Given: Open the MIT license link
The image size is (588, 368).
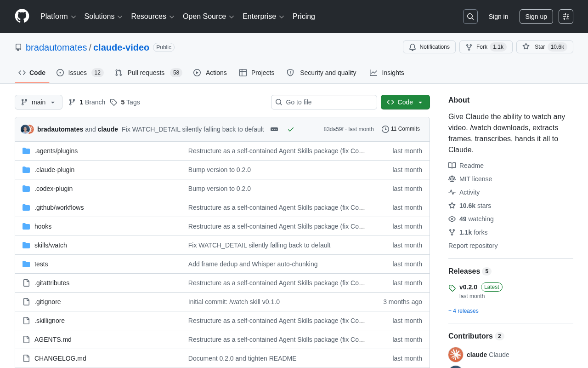Looking at the screenshot, I should (x=475, y=179).
